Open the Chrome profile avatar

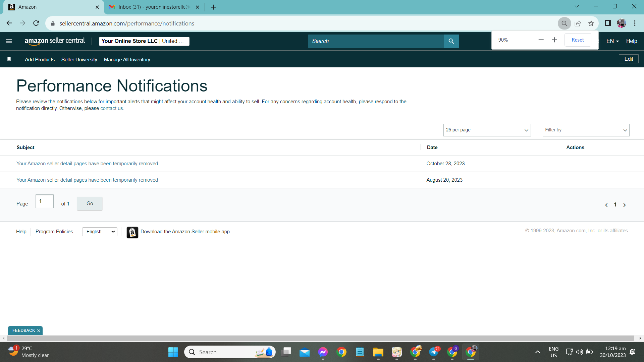(622, 23)
